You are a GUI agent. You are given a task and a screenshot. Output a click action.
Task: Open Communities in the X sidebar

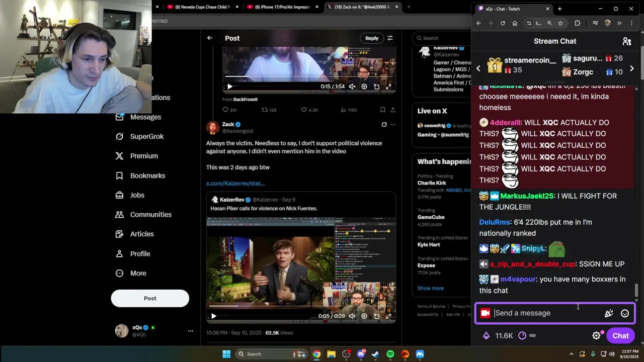tap(143, 215)
